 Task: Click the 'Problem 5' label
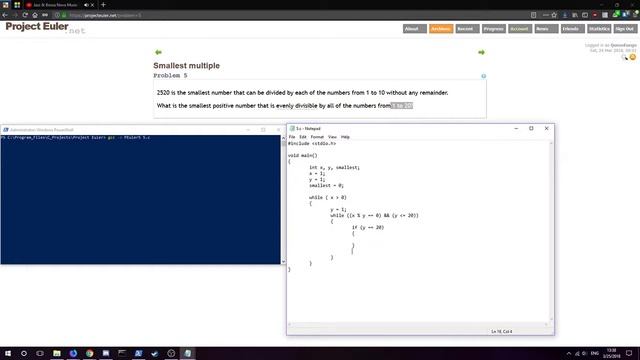(170, 76)
